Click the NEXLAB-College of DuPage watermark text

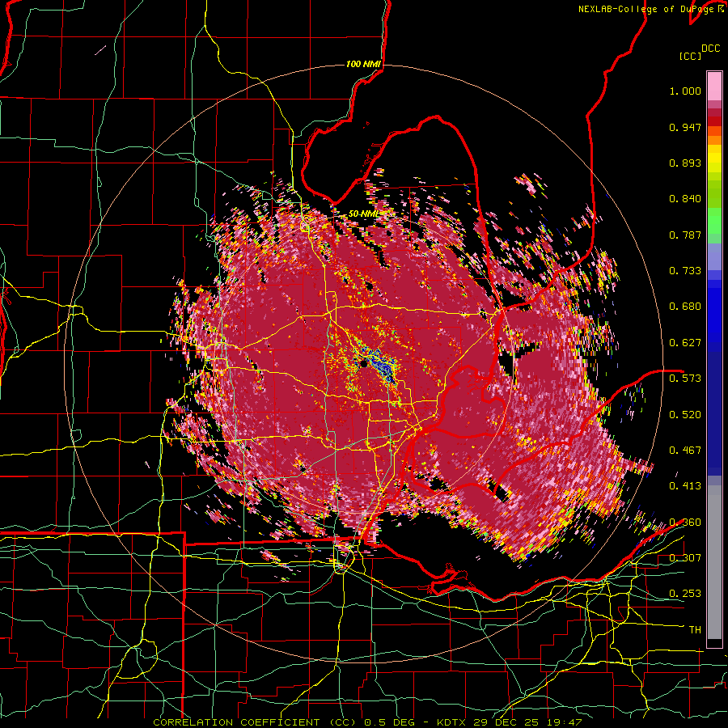[x=651, y=9]
